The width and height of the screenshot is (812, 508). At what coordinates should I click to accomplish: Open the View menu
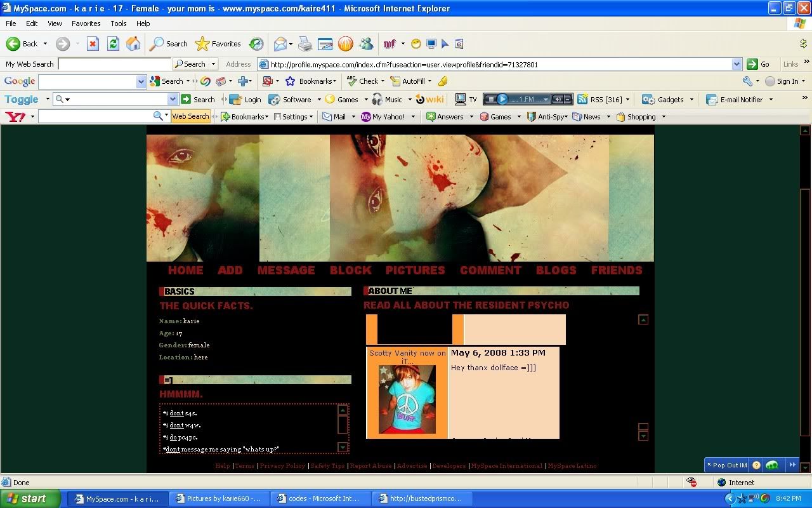click(x=55, y=23)
